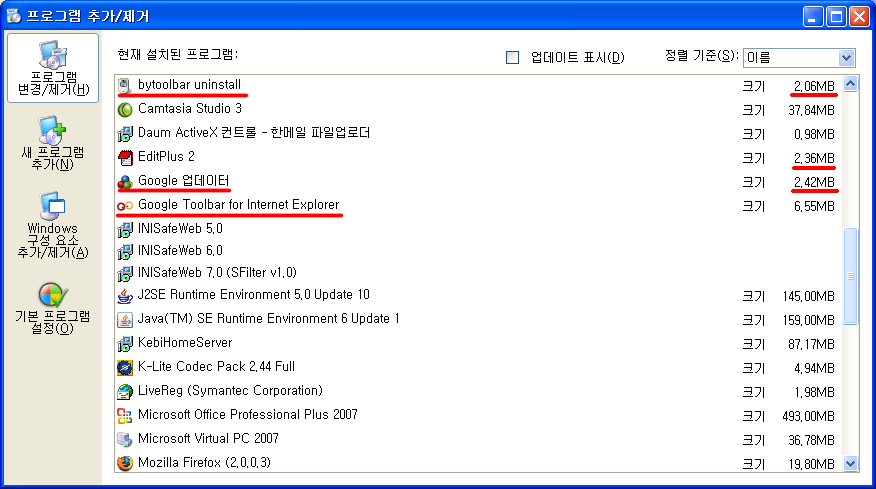Click the scrollbar up arrow

point(850,84)
